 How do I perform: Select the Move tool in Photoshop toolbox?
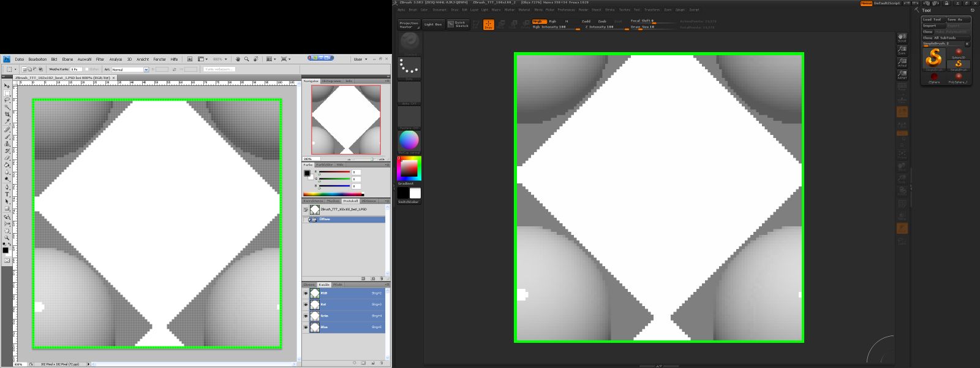[x=7, y=86]
